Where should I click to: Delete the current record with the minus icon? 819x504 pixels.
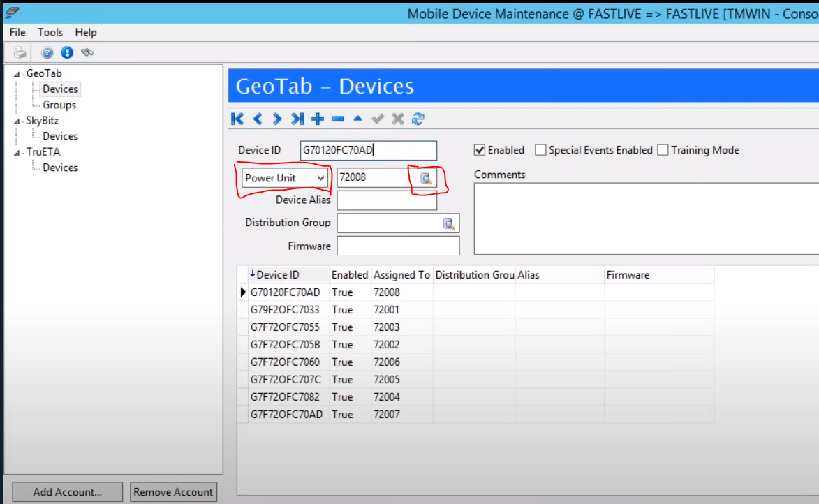[338, 119]
